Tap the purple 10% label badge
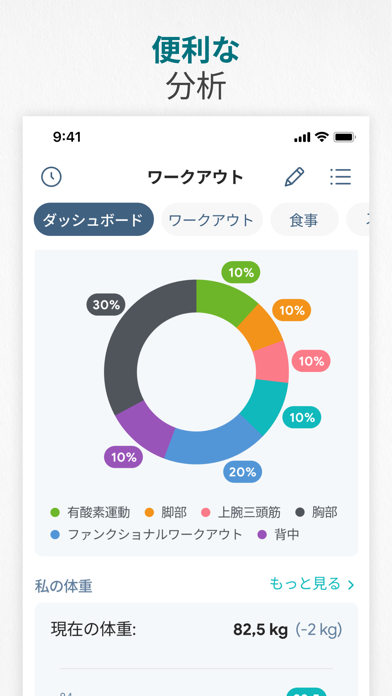The height and width of the screenshot is (696, 392). 123,457
